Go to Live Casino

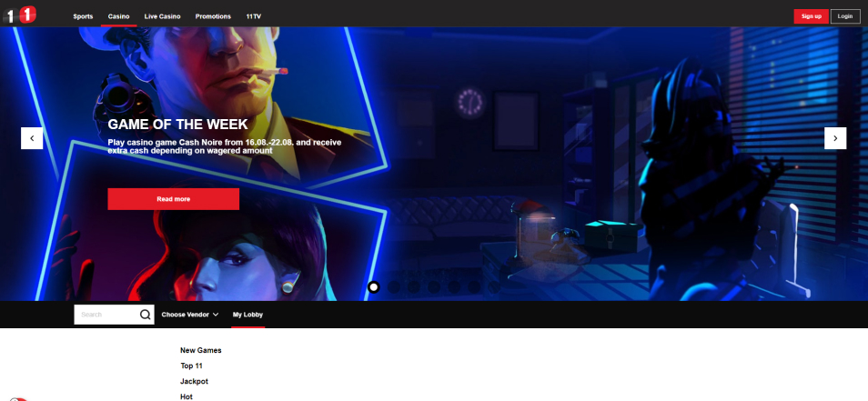[162, 16]
